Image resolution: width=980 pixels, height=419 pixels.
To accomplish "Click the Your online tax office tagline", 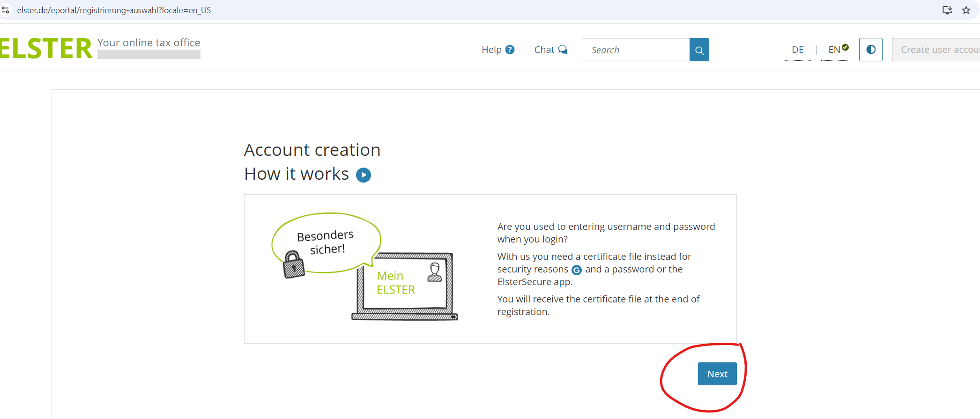I will pyautogui.click(x=148, y=43).
